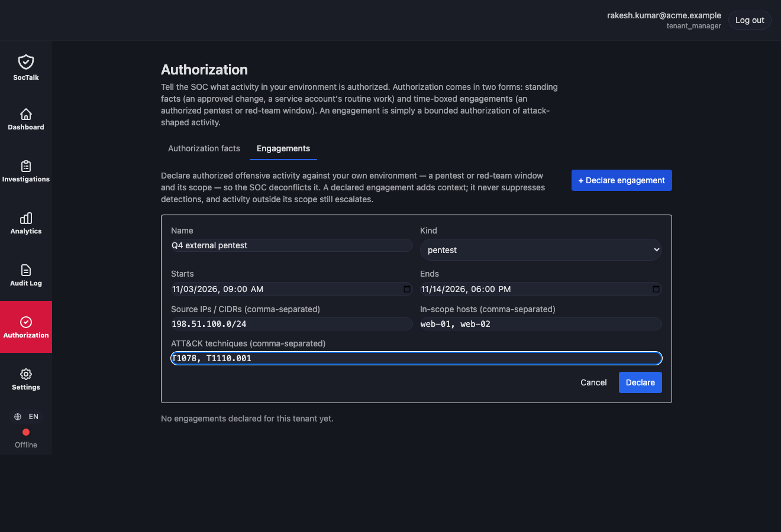
Task: Click the 'ATT&CK techniques (comma-separated)' label
Action: pos(248,343)
